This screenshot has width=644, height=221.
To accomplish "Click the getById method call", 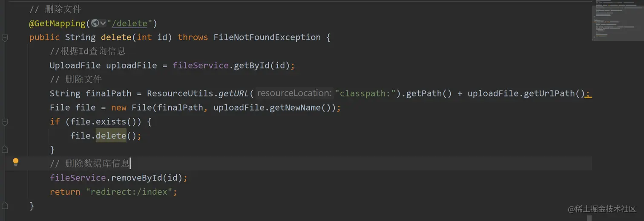I will click(252, 65).
